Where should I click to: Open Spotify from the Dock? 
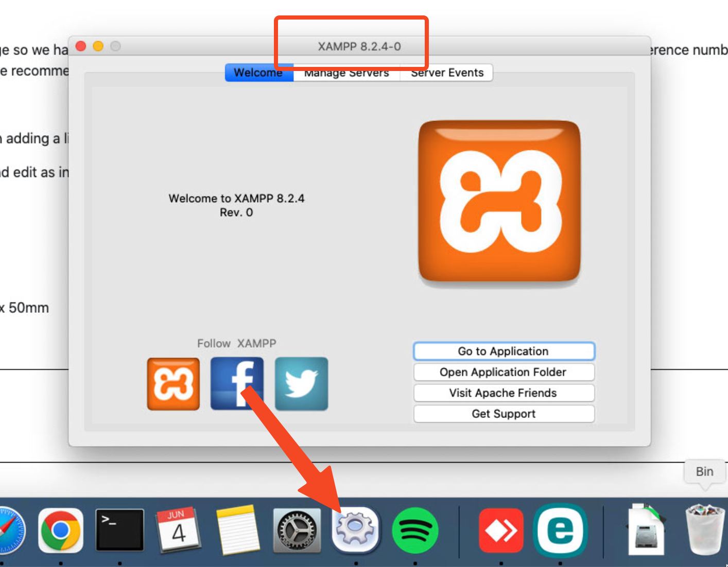tap(415, 530)
